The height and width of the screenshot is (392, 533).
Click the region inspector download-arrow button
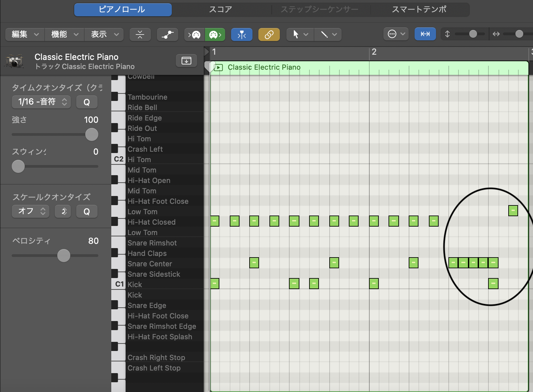tap(186, 61)
